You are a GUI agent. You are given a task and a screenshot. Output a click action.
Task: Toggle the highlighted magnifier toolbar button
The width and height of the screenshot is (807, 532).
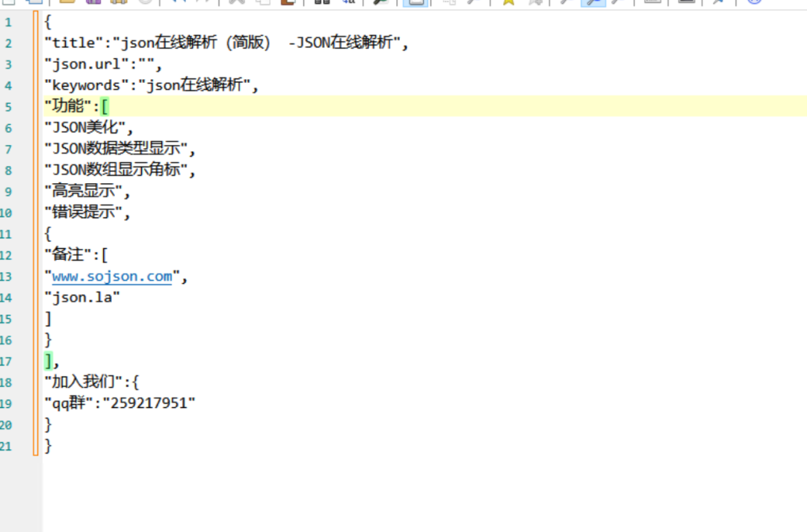(x=593, y=2)
